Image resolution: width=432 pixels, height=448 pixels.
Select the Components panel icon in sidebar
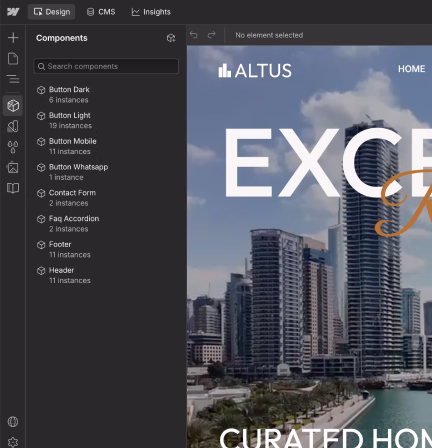(x=13, y=105)
